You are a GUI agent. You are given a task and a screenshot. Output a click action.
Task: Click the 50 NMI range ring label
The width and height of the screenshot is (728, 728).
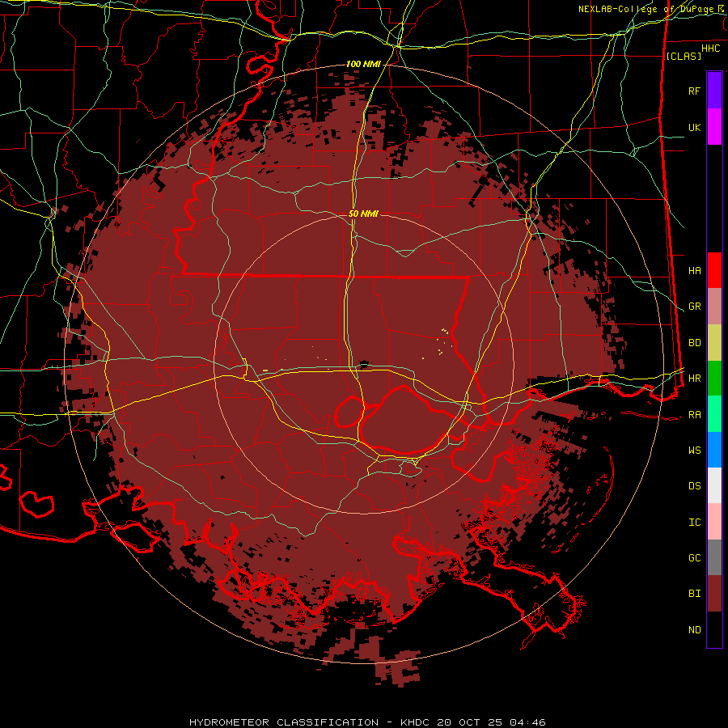coord(363,214)
